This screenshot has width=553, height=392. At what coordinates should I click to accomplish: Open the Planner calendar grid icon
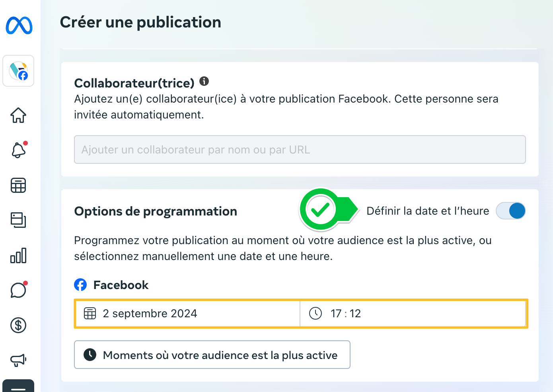pos(18,185)
